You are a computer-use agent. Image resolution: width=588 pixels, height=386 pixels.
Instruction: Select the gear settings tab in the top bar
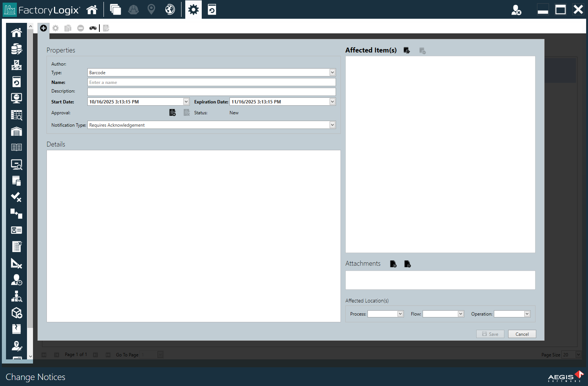[x=193, y=9]
